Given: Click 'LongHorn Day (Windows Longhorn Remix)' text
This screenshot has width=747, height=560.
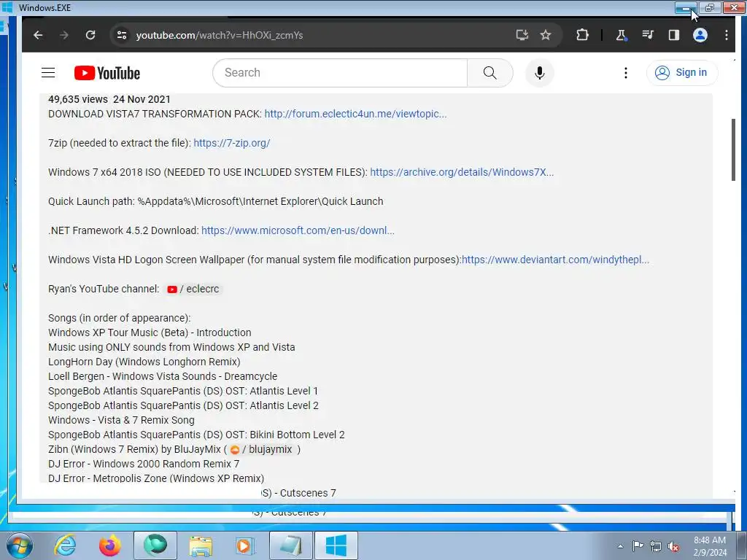Looking at the screenshot, I should 144,362.
